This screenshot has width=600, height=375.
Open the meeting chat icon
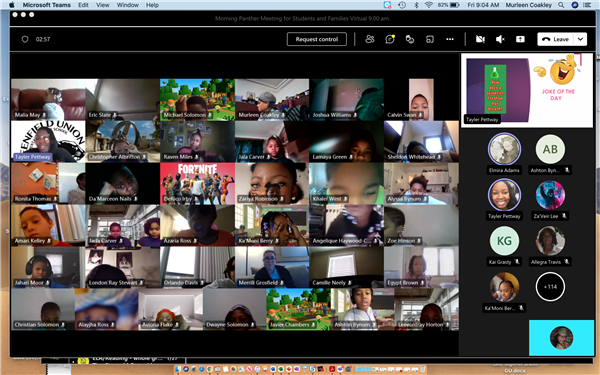pos(390,39)
